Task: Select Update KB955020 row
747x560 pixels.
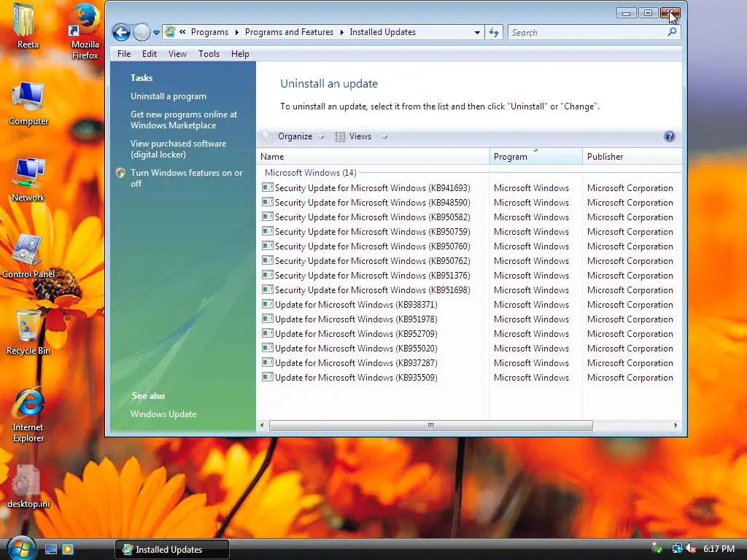Action: click(469, 348)
